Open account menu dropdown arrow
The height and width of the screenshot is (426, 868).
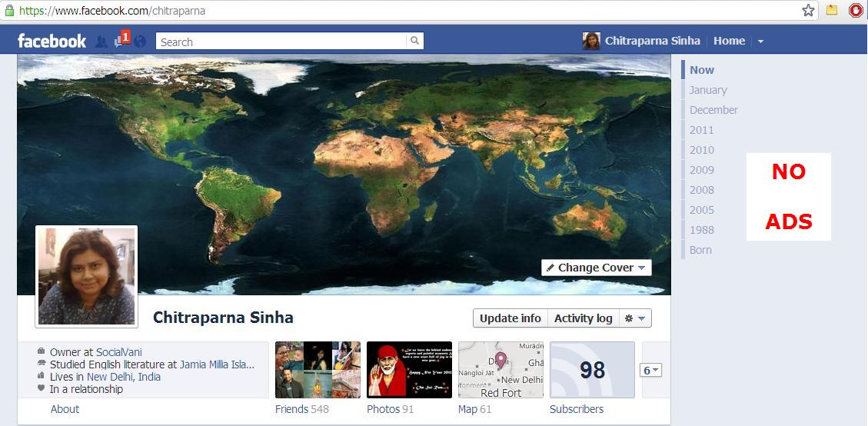pyautogui.click(x=760, y=42)
